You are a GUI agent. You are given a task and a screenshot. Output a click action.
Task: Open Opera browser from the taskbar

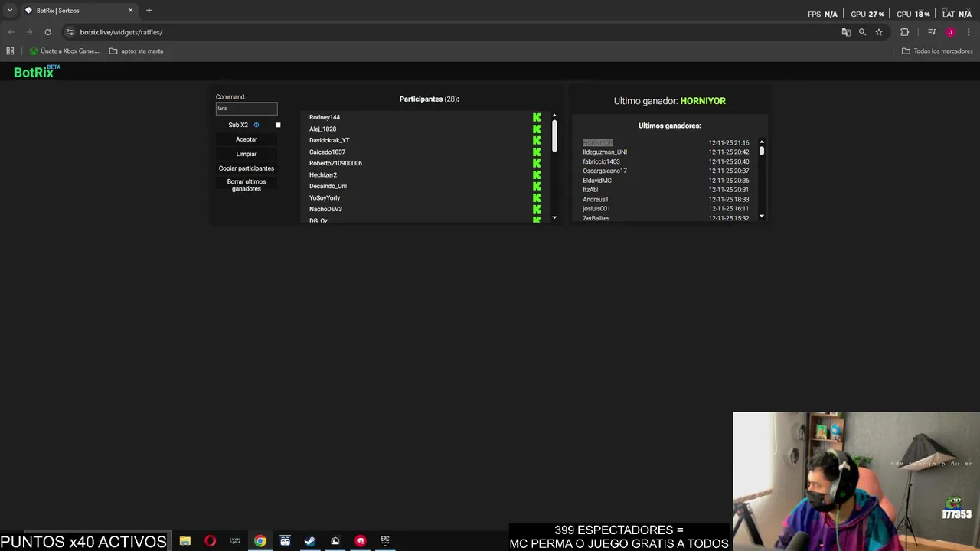210,541
